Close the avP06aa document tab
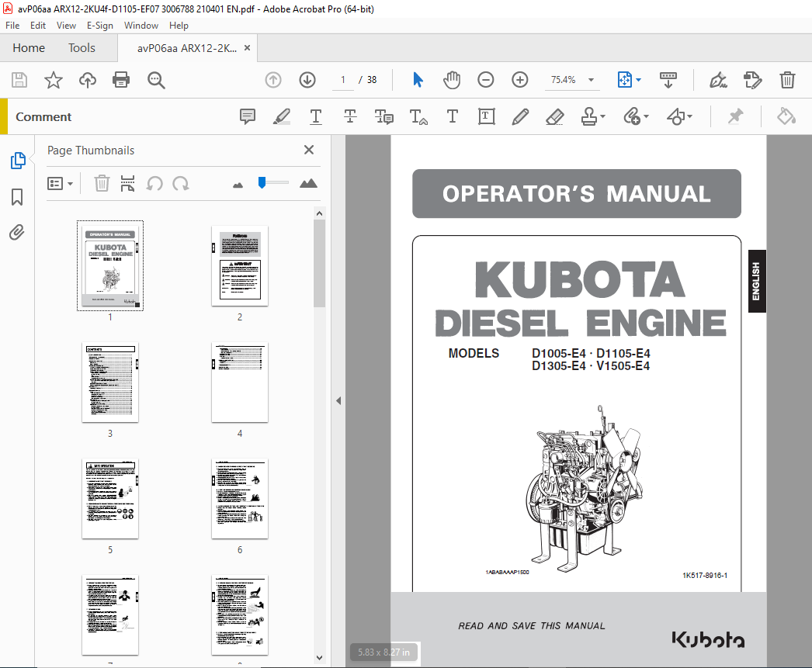 point(247,47)
